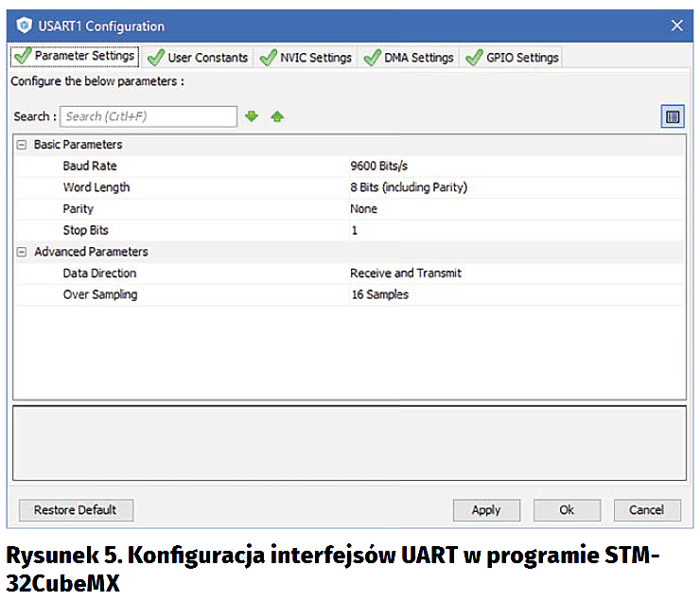Focus the Search input field
This screenshot has width=700, height=601.
point(149,116)
